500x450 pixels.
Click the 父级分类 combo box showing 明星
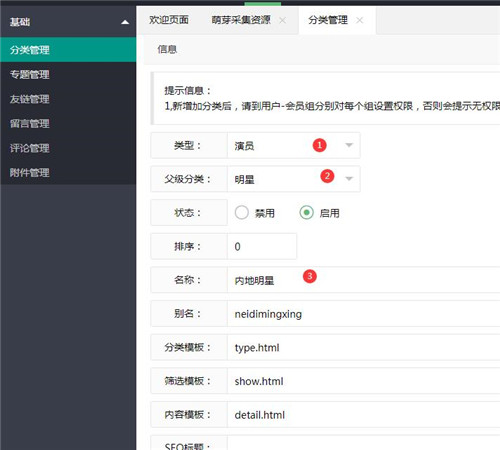click(294, 179)
